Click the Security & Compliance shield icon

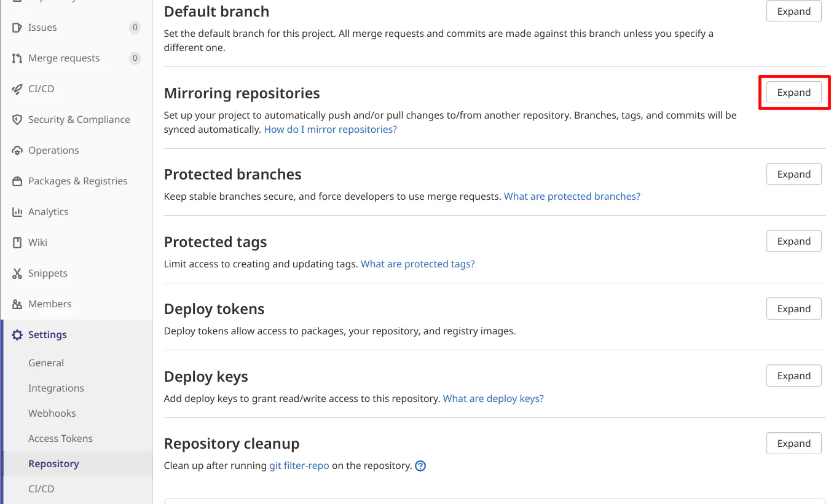(x=17, y=120)
